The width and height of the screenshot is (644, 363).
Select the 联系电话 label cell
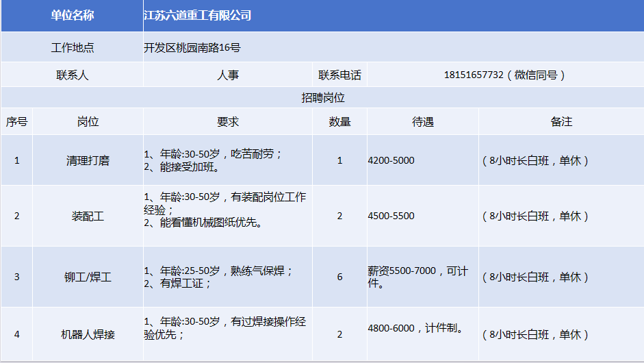click(339, 75)
